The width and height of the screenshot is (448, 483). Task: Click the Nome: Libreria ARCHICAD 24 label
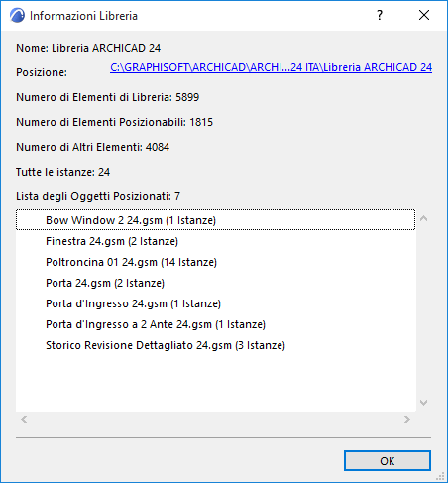(x=88, y=48)
